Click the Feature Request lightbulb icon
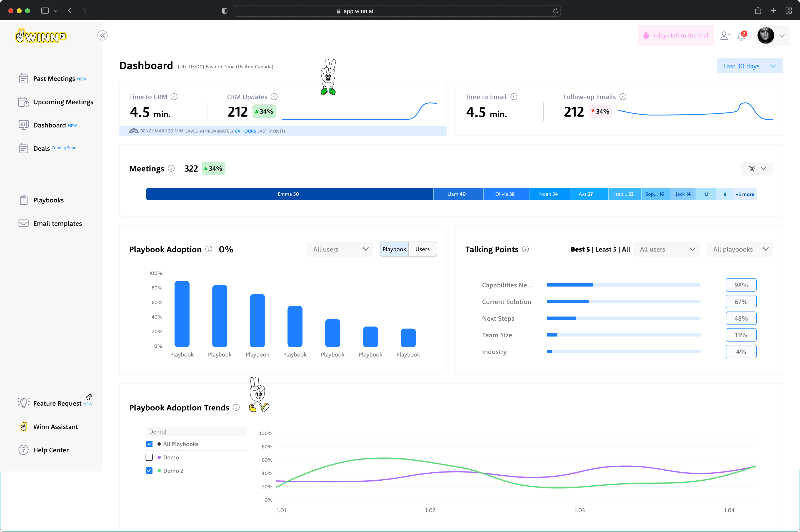 click(x=23, y=403)
